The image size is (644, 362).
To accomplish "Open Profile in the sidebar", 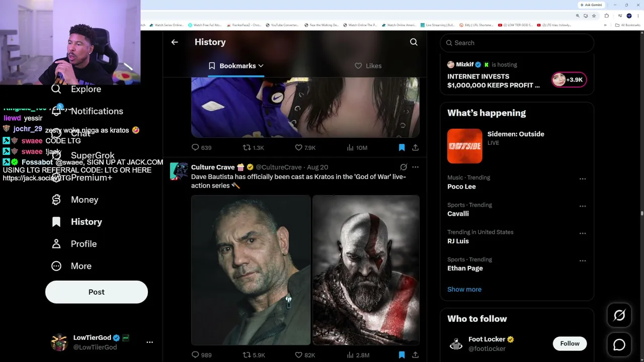I will [x=74, y=244].
